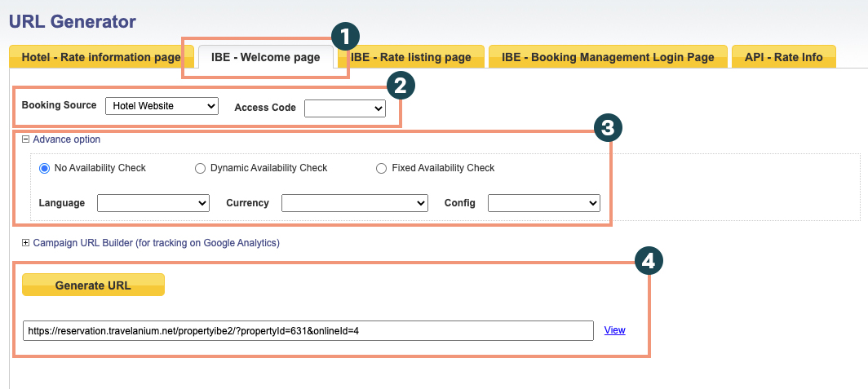Viewport: 868px width, 389px height.
Task: Click the numbered badge 1 marker
Action: tap(345, 36)
